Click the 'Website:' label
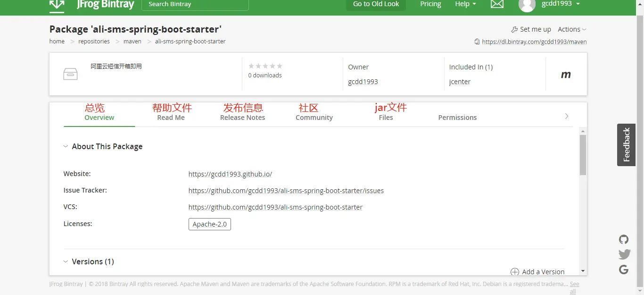 point(77,174)
